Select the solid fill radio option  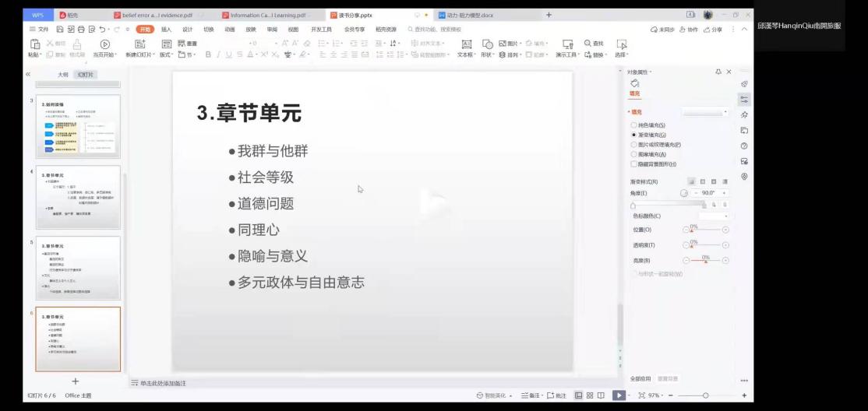click(x=634, y=125)
